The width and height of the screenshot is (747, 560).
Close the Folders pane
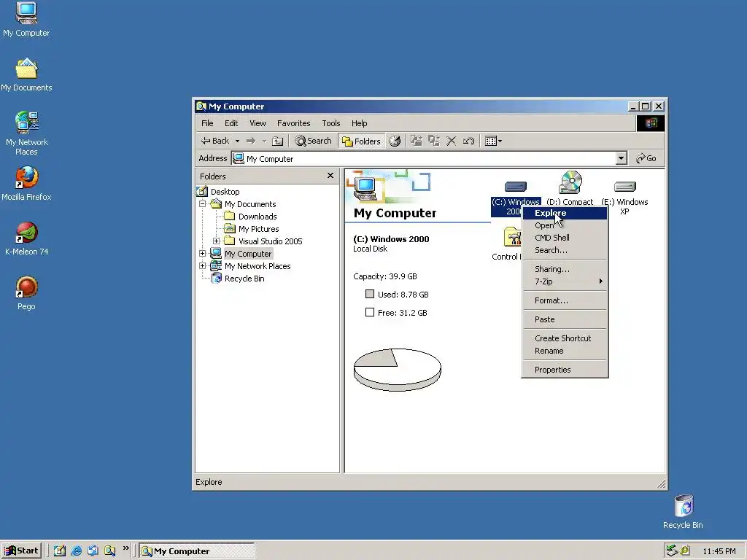point(330,176)
